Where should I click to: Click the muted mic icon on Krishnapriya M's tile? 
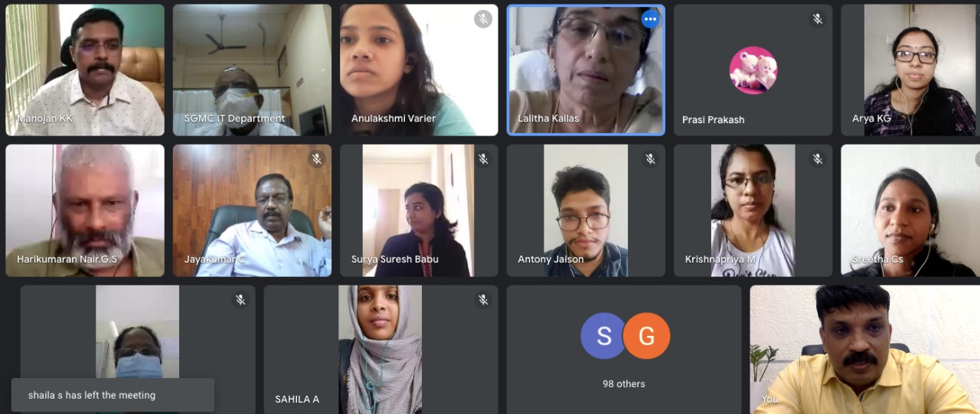click(x=817, y=159)
